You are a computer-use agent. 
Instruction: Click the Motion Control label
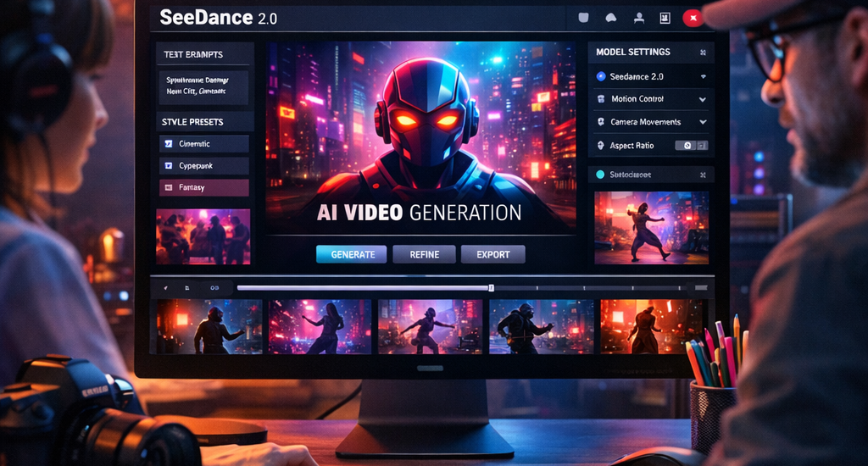637,99
